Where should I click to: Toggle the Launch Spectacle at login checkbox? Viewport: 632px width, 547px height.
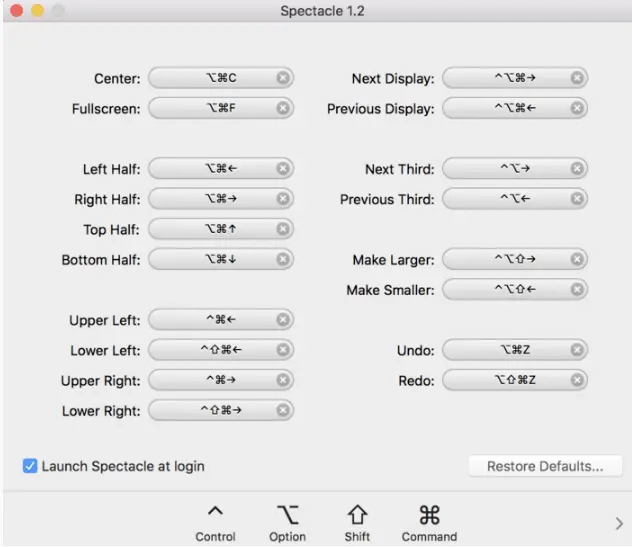30,466
